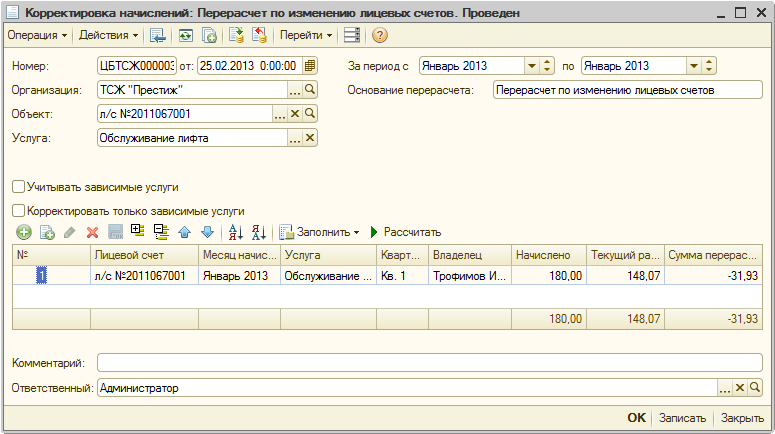Click the first list settings icon with plus
The height and width of the screenshot is (434, 775).
coord(138,231)
